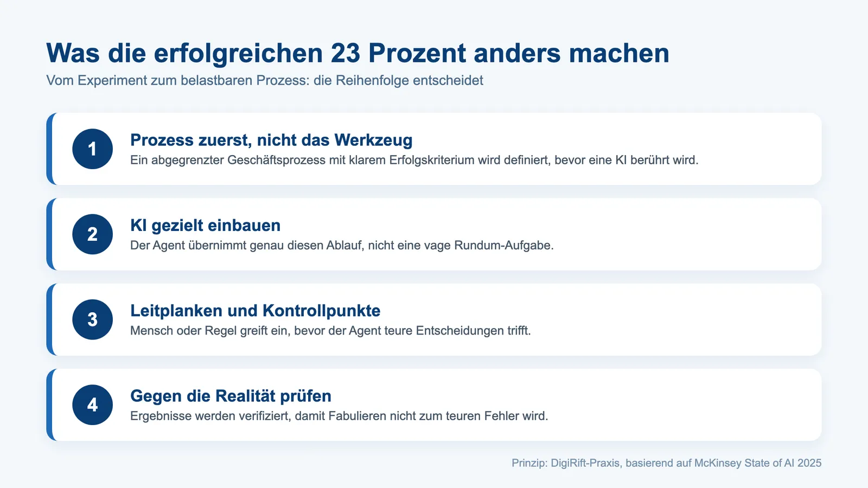Click the number 4 circle badge

pyautogui.click(x=93, y=405)
